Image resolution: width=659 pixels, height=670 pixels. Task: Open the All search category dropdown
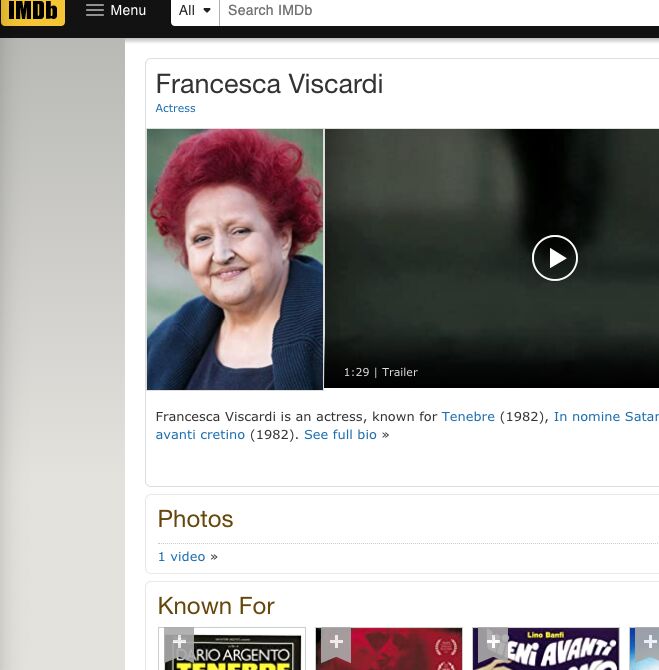click(195, 11)
